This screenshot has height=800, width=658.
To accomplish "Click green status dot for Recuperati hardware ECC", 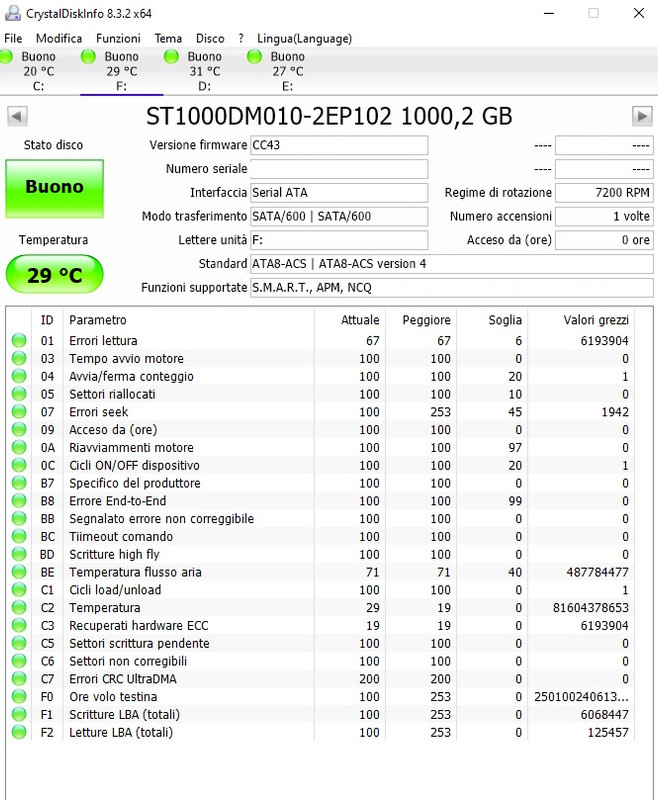I will pos(19,626).
